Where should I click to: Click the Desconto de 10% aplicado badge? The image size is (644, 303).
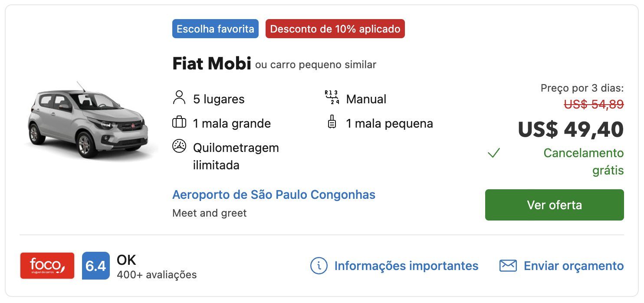coord(335,29)
